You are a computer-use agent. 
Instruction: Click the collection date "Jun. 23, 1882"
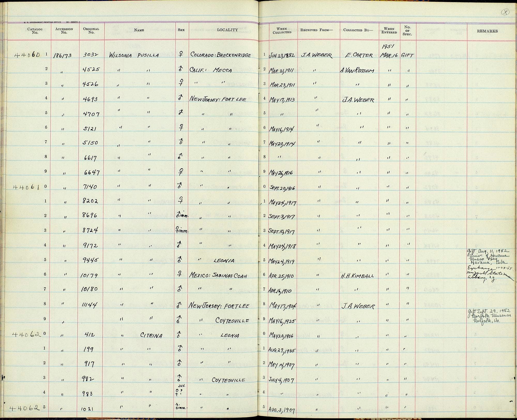tap(282, 56)
